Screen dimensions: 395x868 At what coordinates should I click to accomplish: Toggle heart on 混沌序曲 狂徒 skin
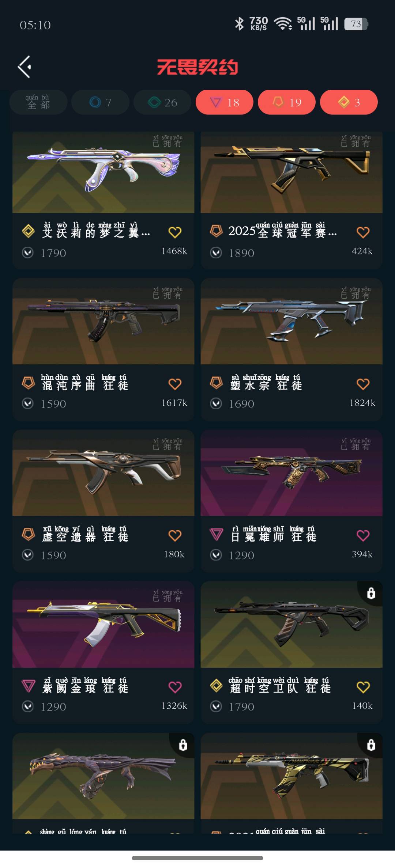point(175,384)
